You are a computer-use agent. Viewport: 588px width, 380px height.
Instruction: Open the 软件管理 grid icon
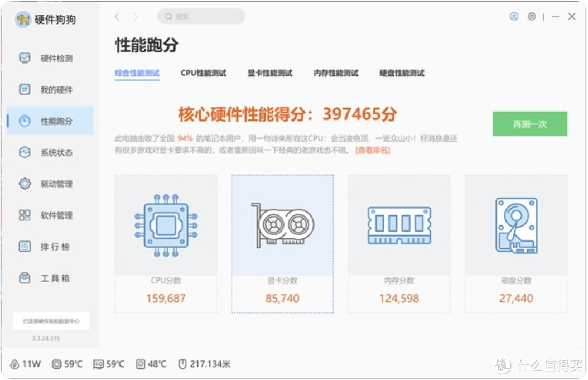pyautogui.click(x=25, y=215)
